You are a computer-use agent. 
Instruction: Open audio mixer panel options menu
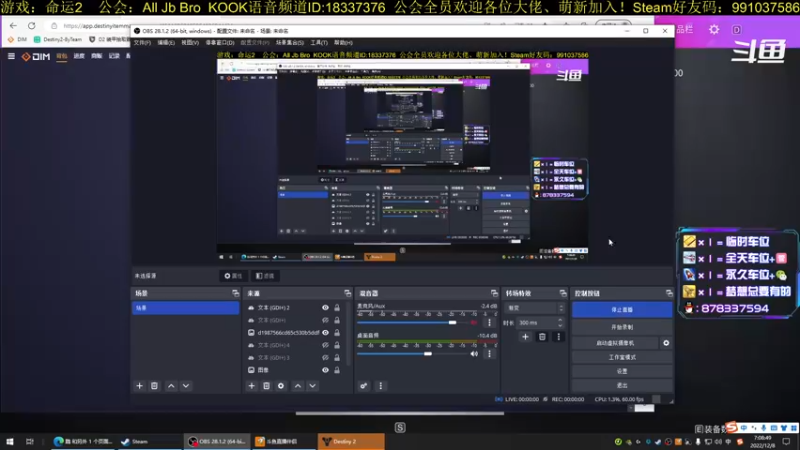(381, 386)
